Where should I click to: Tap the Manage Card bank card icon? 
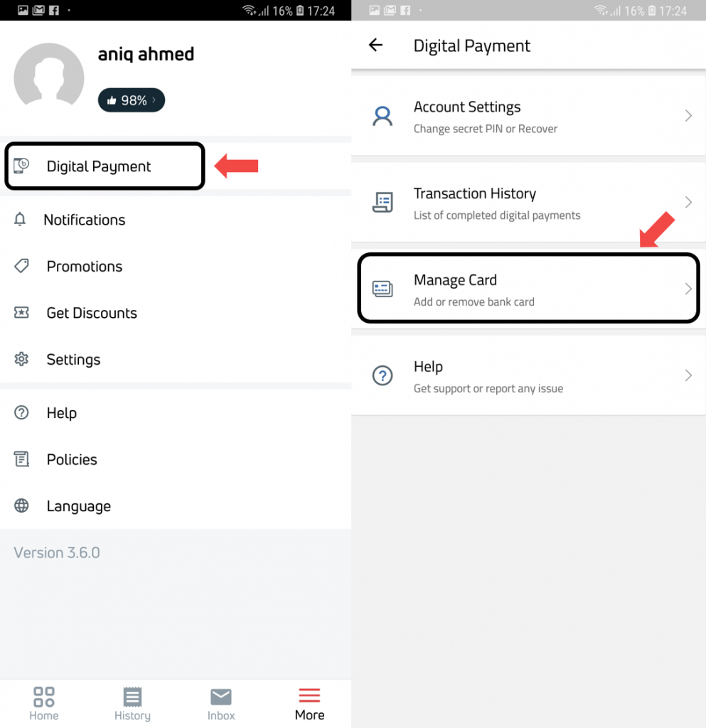click(383, 289)
